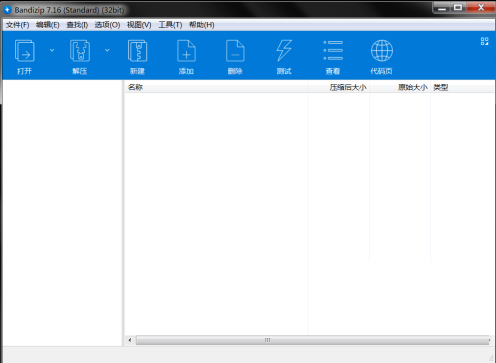This screenshot has height=363, width=496.
Task: Open the 工具(T) menu
Action: (170, 25)
